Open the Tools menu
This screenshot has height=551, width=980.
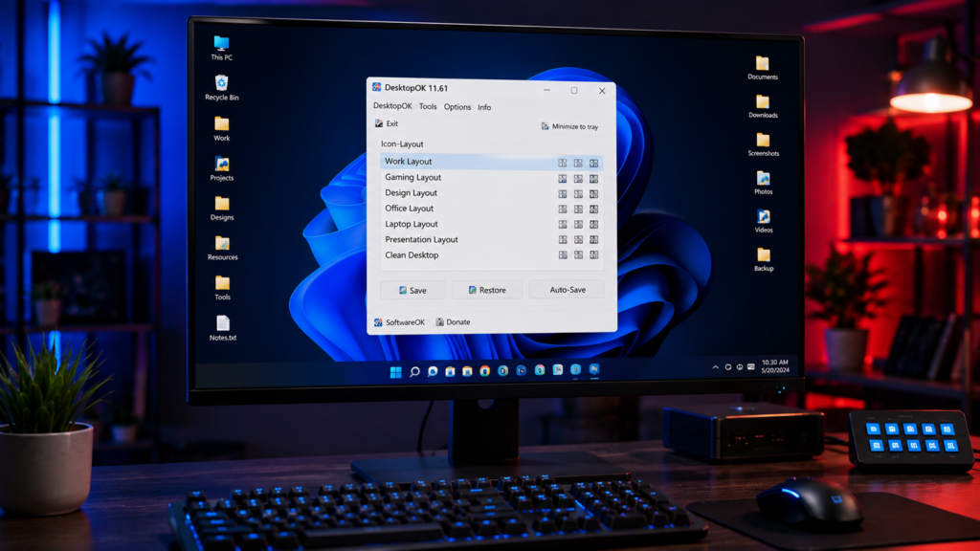pyautogui.click(x=428, y=107)
